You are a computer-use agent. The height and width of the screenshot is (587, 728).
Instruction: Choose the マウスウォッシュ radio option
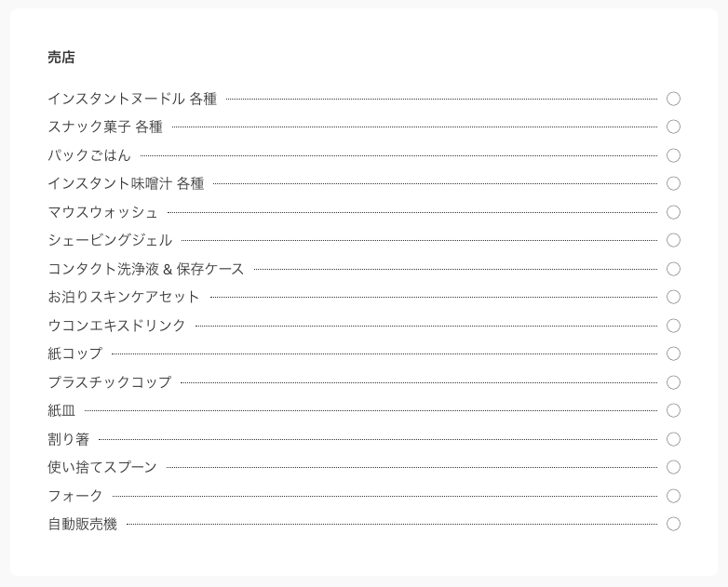click(x=673, y=212)
